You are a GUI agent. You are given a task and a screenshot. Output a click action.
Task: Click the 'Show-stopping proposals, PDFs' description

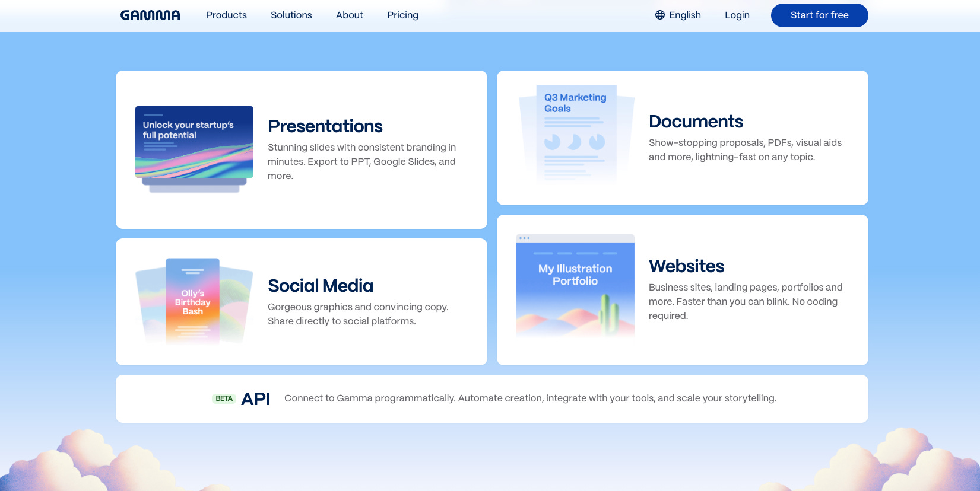(x=745, y=149)
